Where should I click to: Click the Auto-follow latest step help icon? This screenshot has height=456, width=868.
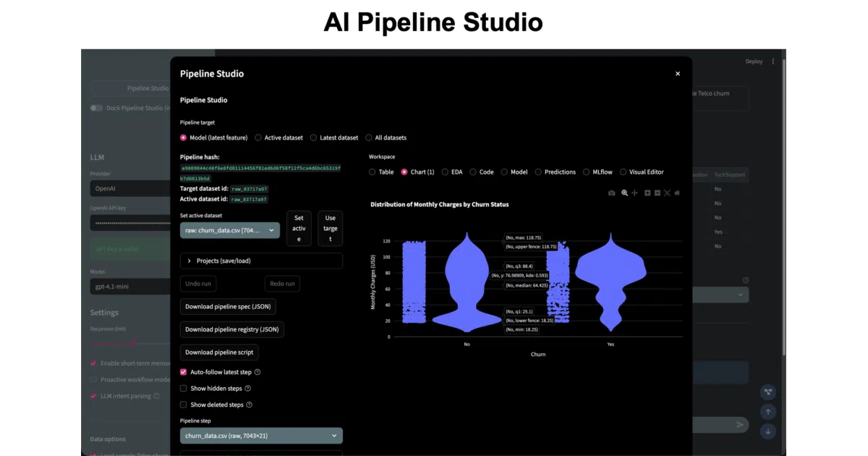[258, 372]
